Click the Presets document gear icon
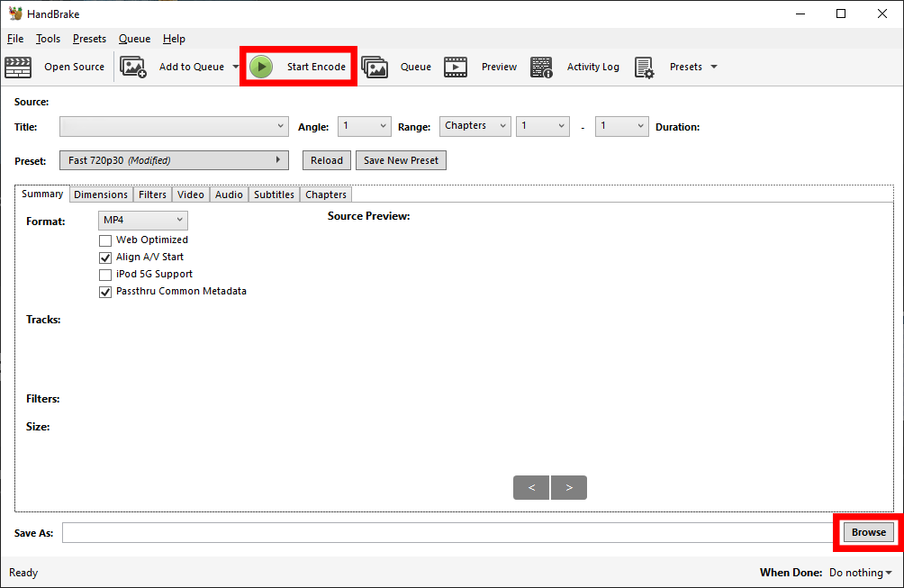Viewport: 904px width, 588px height. (x=644, y=67)
